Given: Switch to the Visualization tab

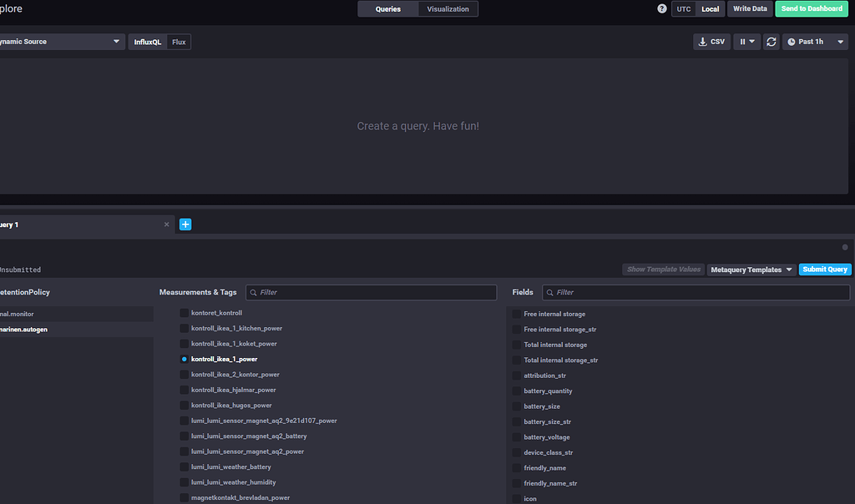Looking at the screenshot, I should pos(448,8).
